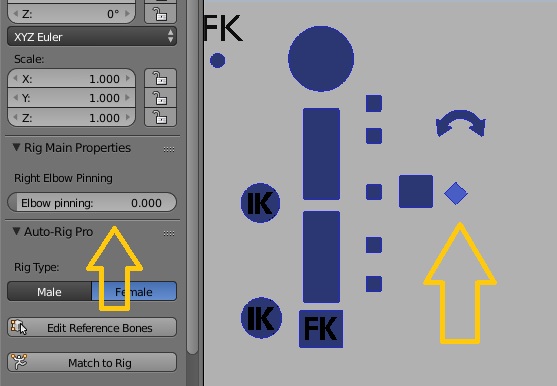Click the lower IK circle button
Screen dimensions: 557x386
coord(261,317)
